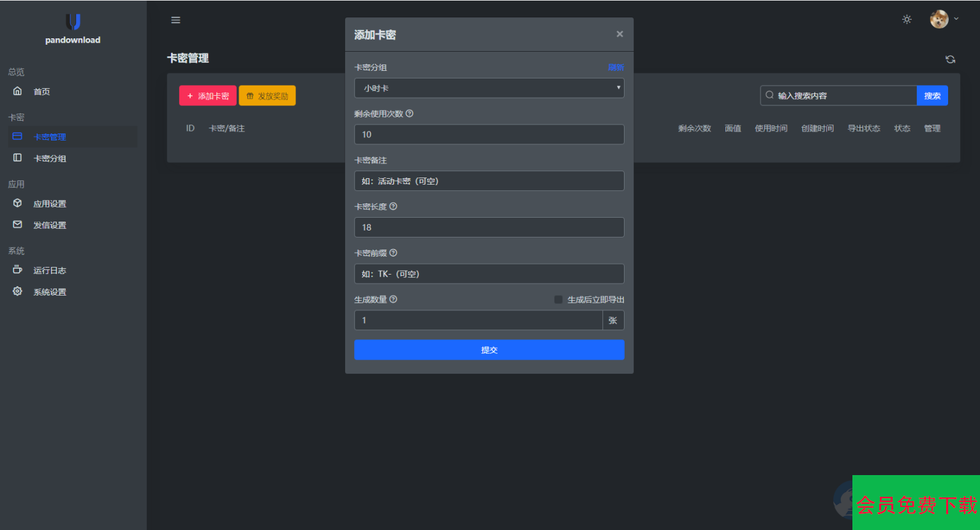The height and width of the screenshot is (530, 980).
Task: Toggle the light/dark theme sun icon
Action: [907, 20]
